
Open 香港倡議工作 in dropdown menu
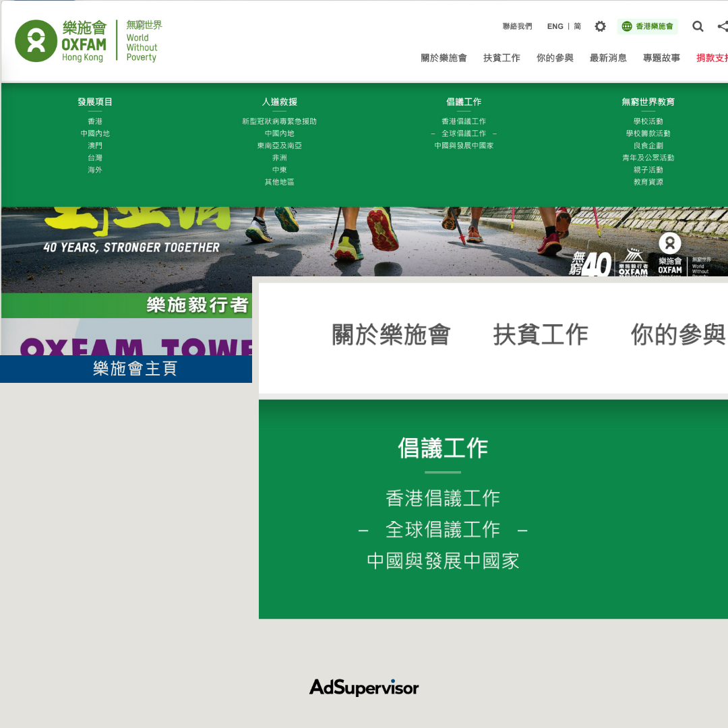click(463, 121)
